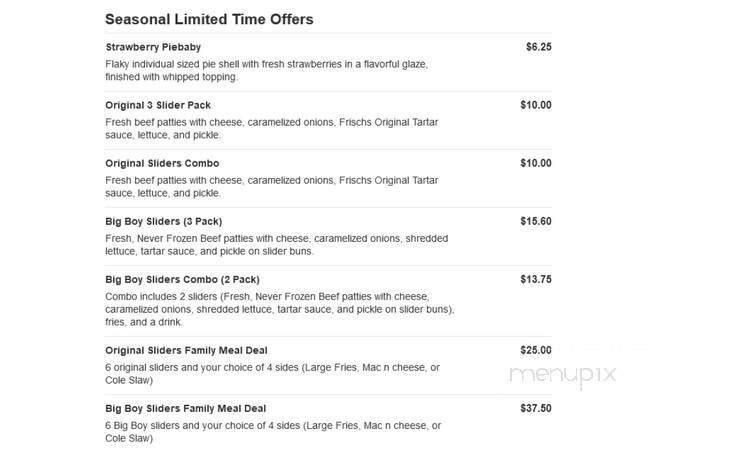
Task: Click the Strawberry Piebaby item title
Action: (153, 47)
